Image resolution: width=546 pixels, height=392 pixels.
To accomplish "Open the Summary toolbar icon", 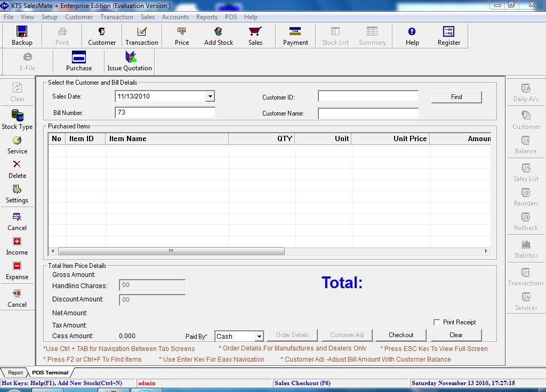I will tap(372, 36).
